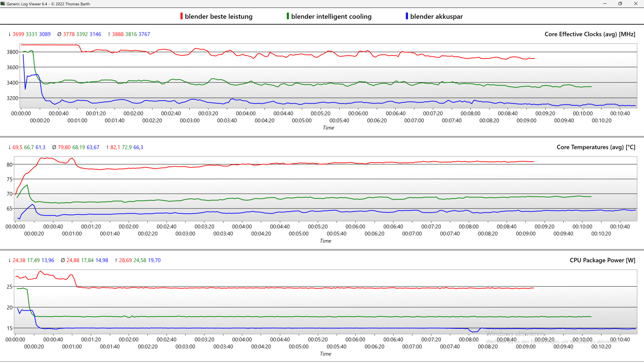Click the maximum arrow icon in CPU Package Power stats
The height and width of the screenshot is (362, 644).
click(116, 260)
